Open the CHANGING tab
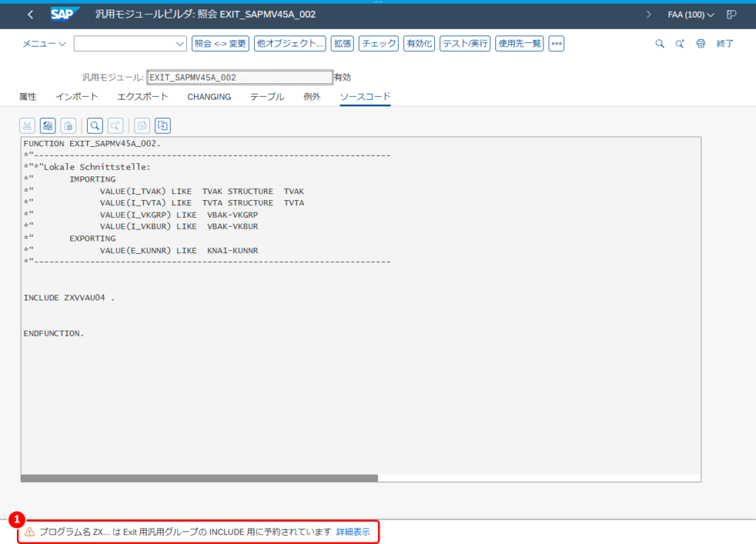756x544 pixels. (209, 97)
